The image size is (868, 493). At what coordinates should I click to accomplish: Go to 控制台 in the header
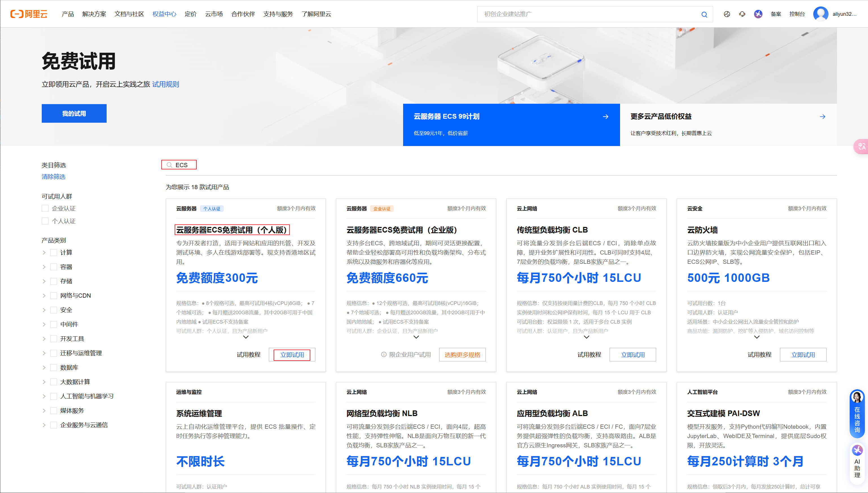click(x=797, y=14)
